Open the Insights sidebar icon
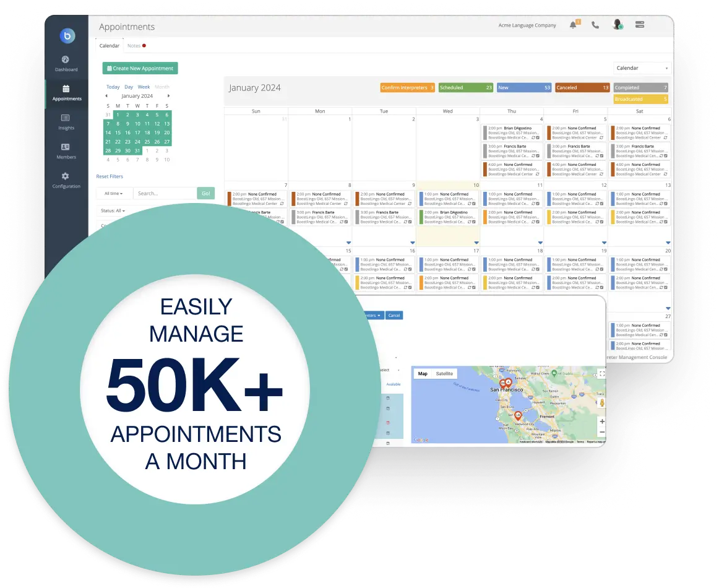This screenshot has height=588, width=719. click(x=66, y=122)
